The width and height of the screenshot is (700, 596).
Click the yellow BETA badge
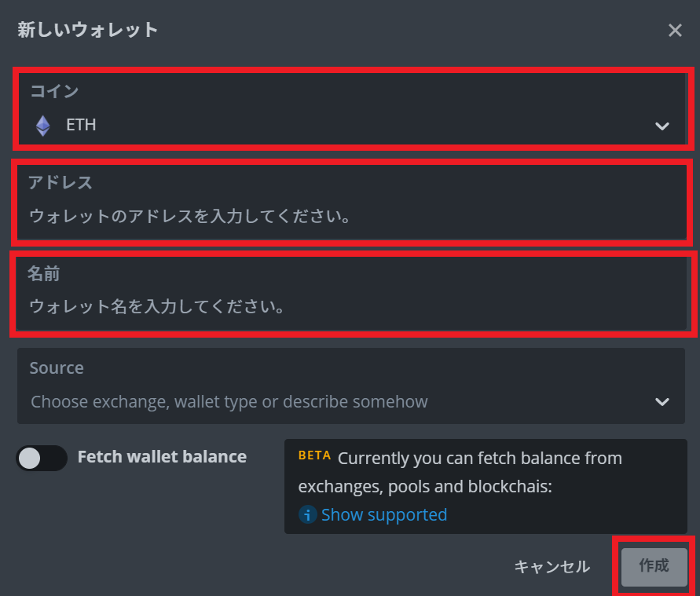(313, 455)
